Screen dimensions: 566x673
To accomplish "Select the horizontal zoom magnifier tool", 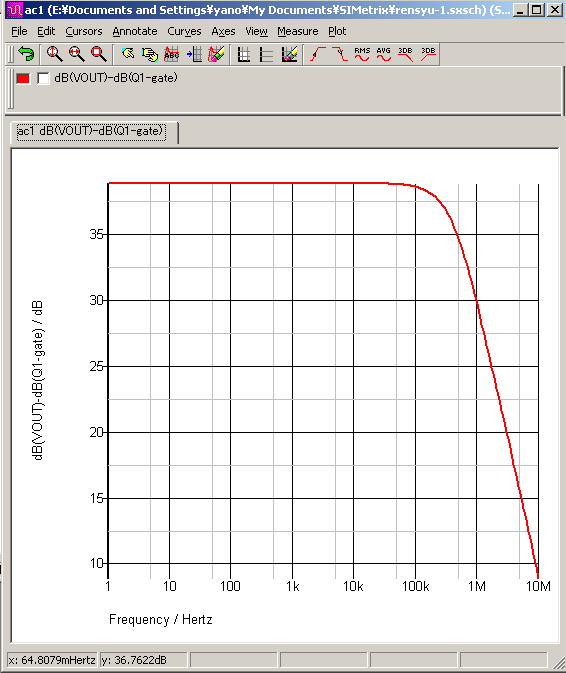I will (77, 55).
